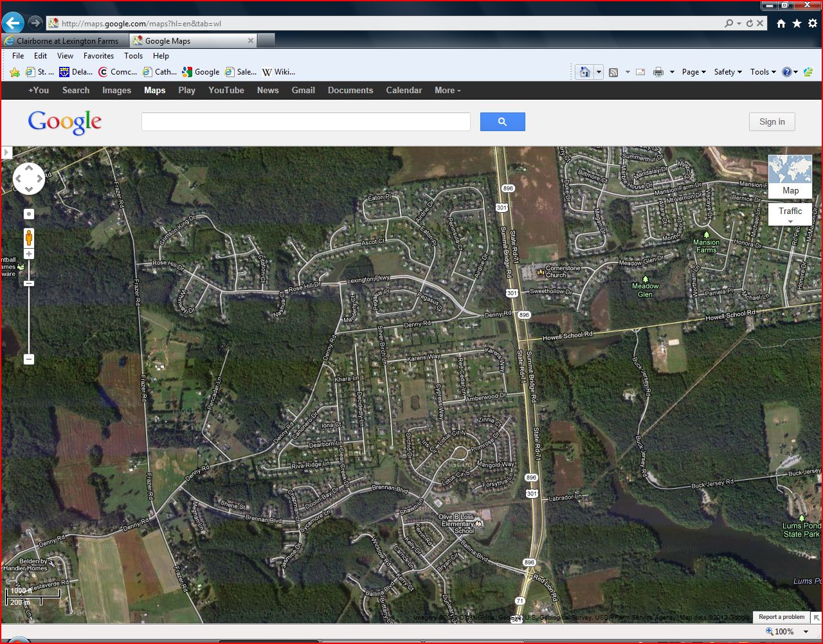The image size is (823, 644).
Task: Click the map zoom in plus button
Action: [29, 255]
